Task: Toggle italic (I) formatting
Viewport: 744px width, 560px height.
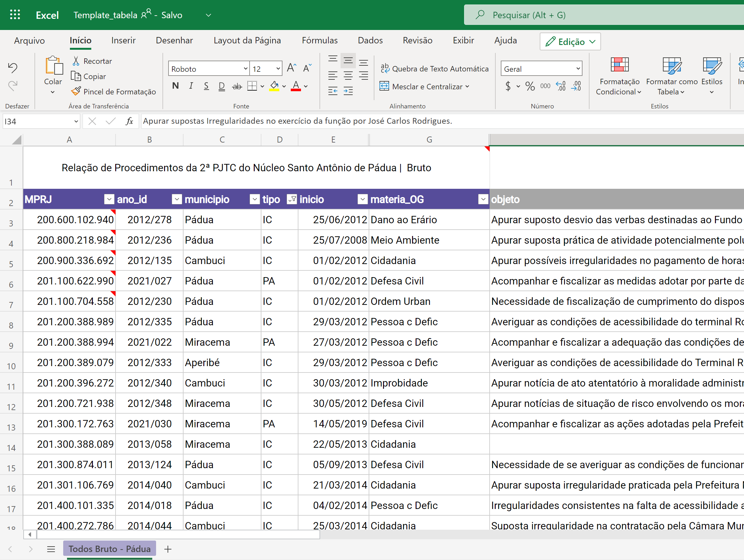Action: [x=191, y=86]
